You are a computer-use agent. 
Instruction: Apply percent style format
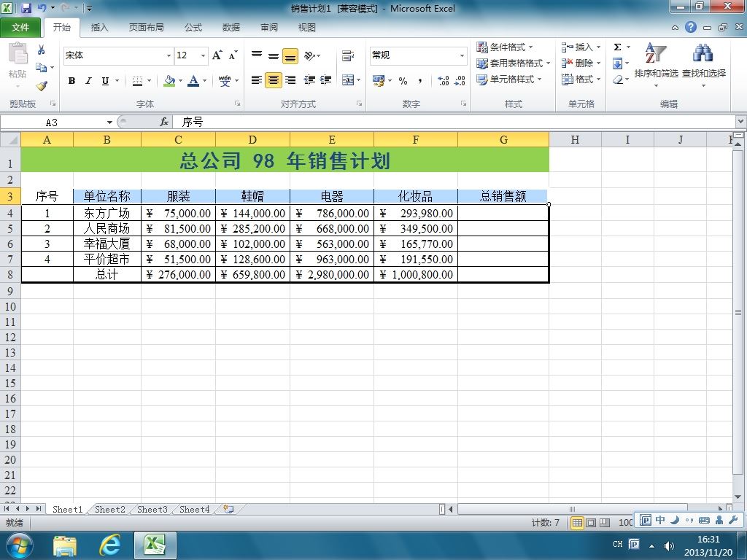click(403, 81)
